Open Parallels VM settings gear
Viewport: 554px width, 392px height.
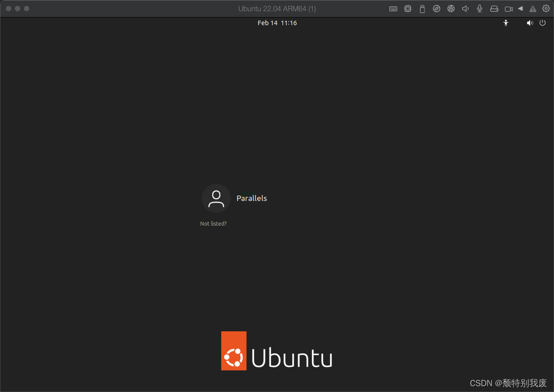tap(546, 9)
